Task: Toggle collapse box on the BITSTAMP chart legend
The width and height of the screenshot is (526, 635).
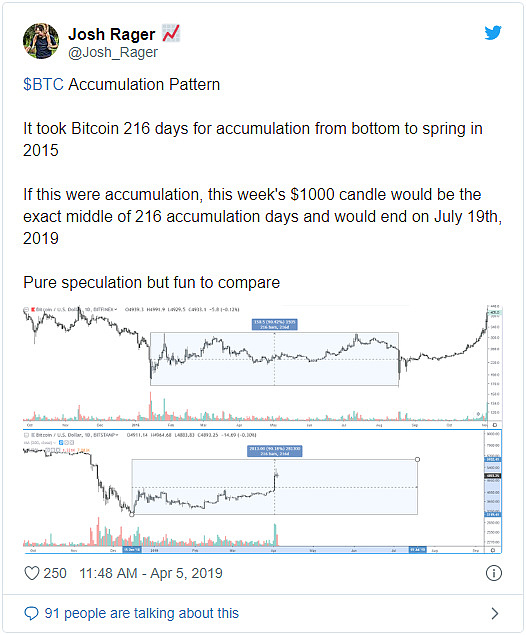Action: tap(26, 435)
